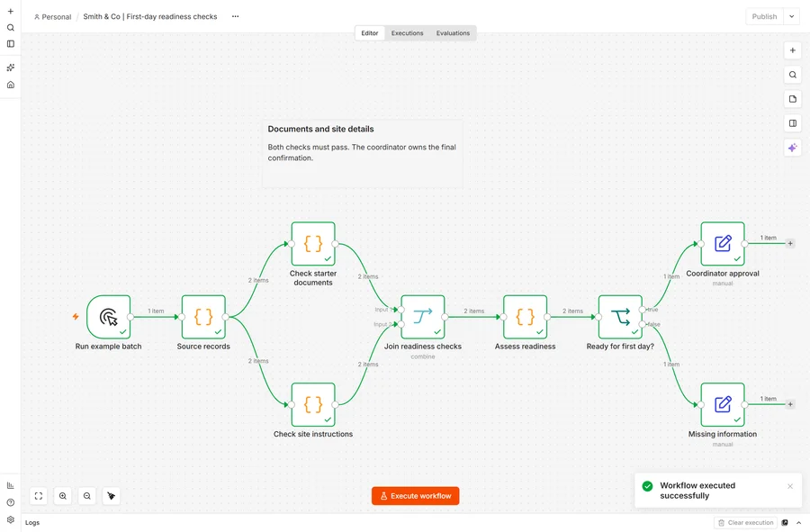810x532 pixels.
Task: Select the Missing information node
Action: click(x=723, y=404)
